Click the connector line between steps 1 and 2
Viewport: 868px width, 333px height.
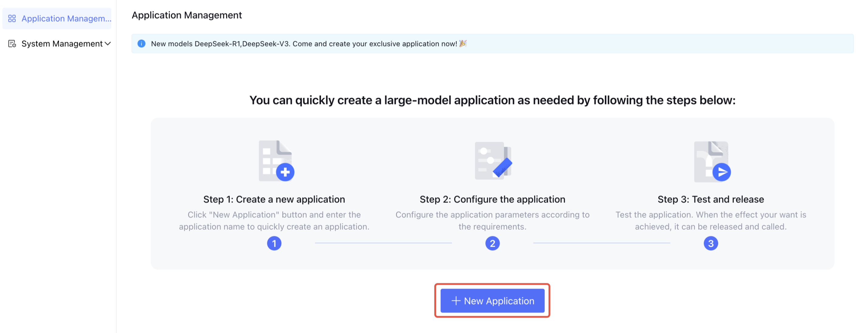384,242
